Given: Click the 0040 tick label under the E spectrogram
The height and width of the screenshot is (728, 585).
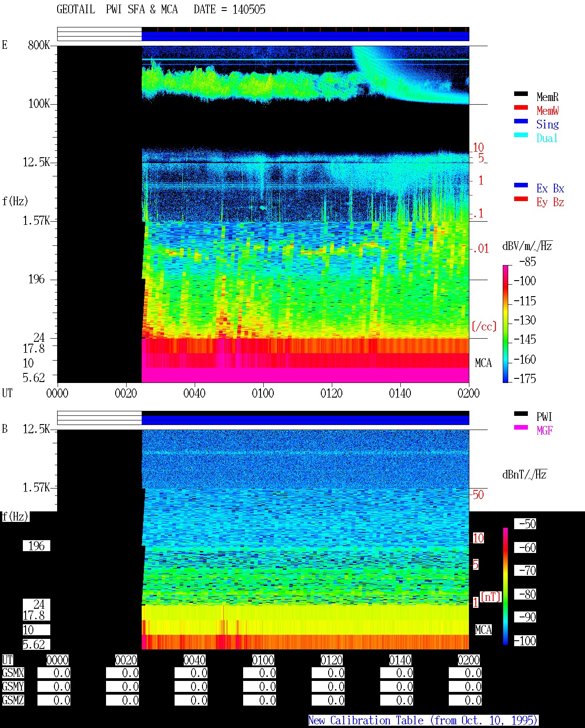Looking at the screenshot, I should tap(194, 393).
